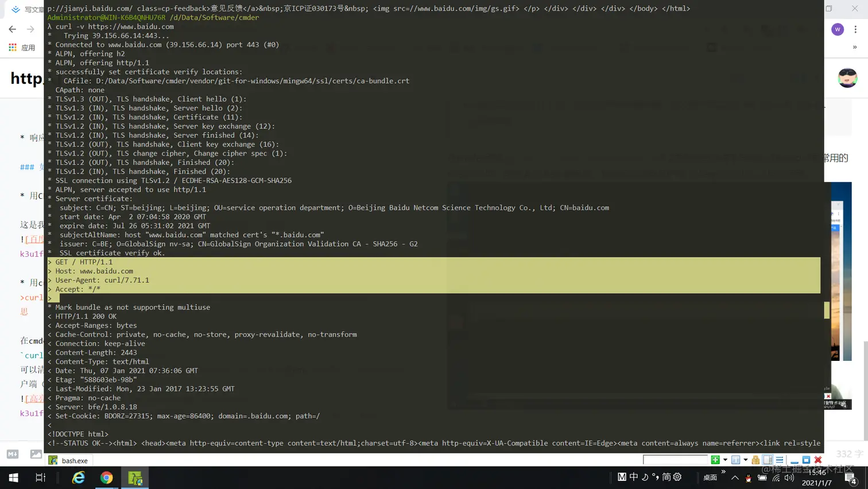
Task: Expand the hidden bookmarks chevron in Chrome
Action: [855, 48]
